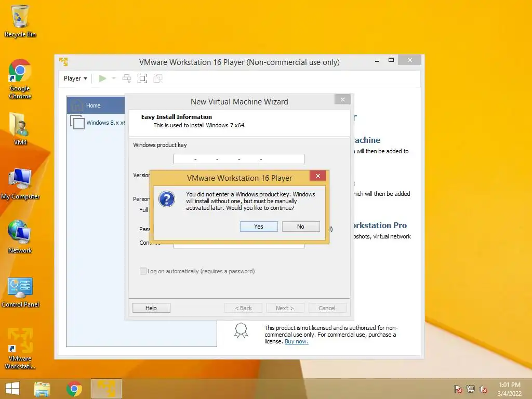Click the Help button in the wizard

pyautogui.click(x=151, y=308)
